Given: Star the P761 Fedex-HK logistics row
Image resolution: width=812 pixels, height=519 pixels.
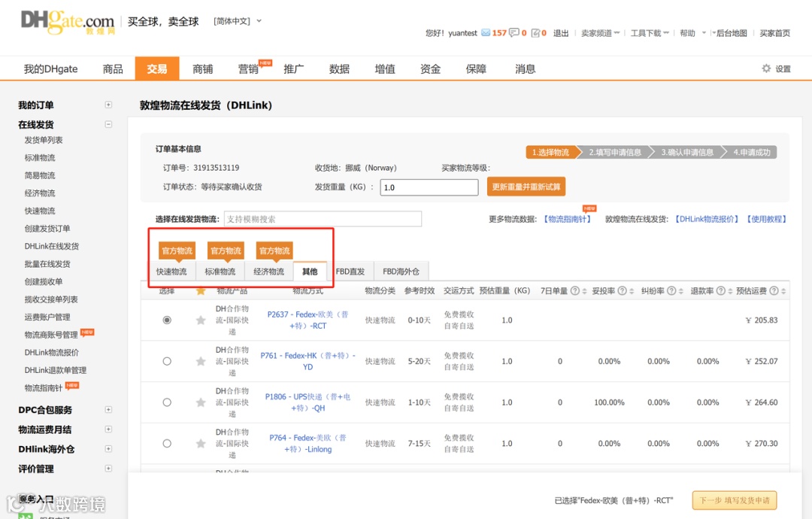Looking at the screenshot, I should [201, 361].
